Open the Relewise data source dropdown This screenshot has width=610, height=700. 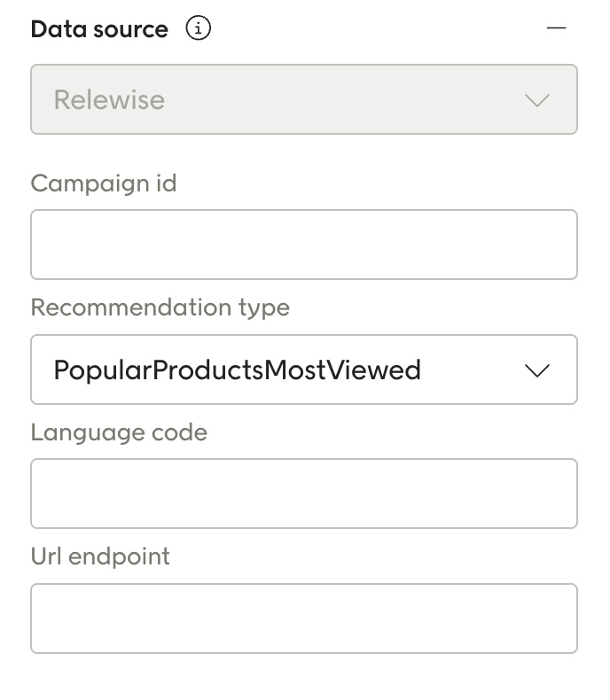pyautogui.click(x=303, y=99)
